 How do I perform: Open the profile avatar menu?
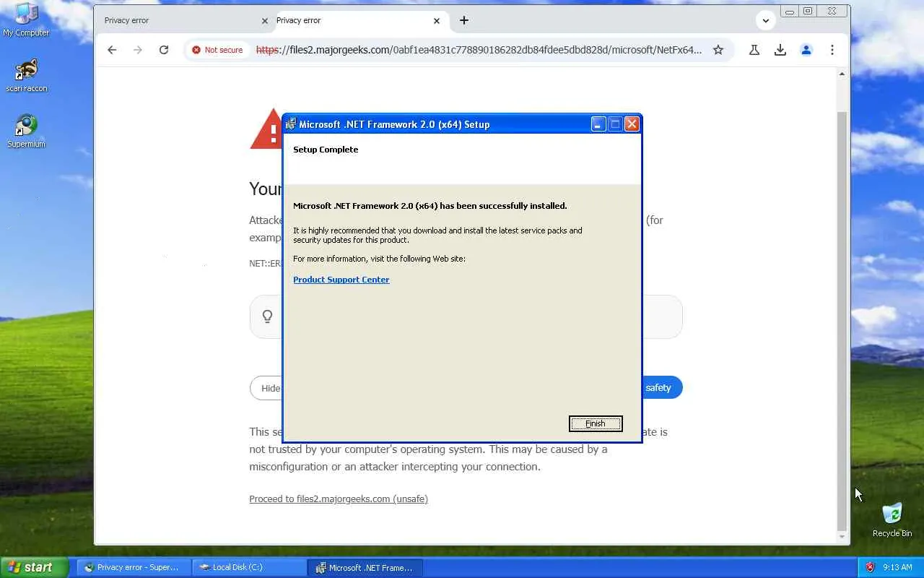[806, 50]
